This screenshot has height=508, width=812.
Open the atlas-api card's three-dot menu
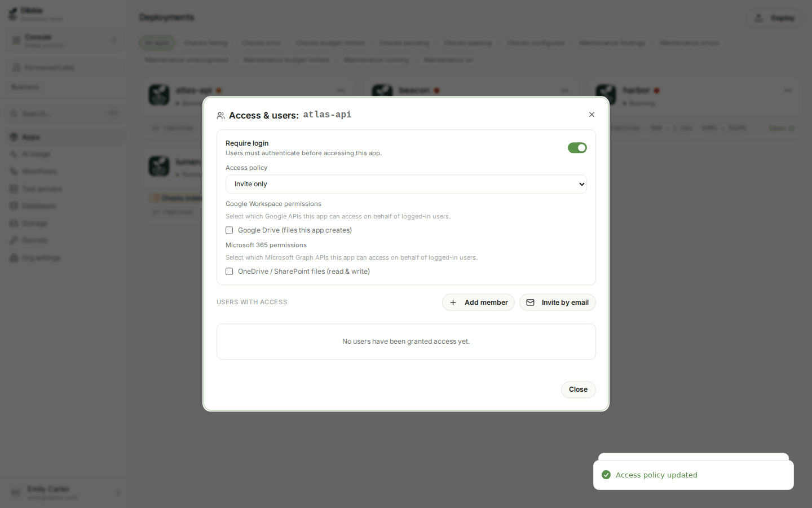(341, 90)
